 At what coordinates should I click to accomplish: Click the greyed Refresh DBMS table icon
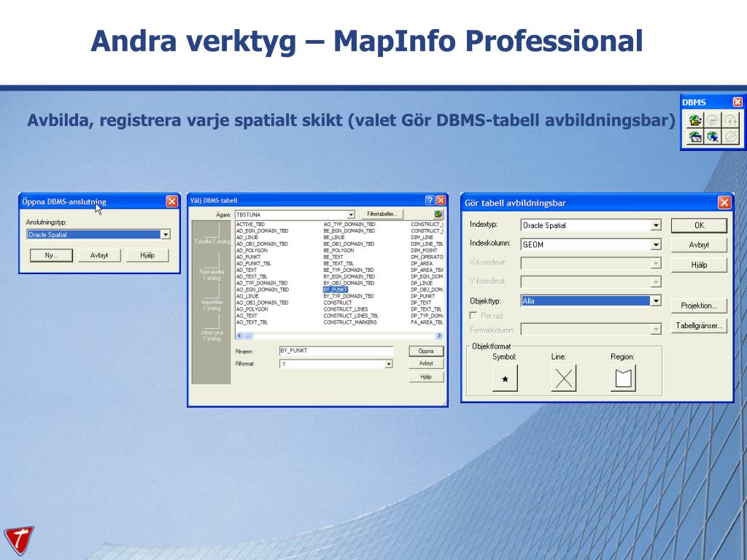(713, 120)
